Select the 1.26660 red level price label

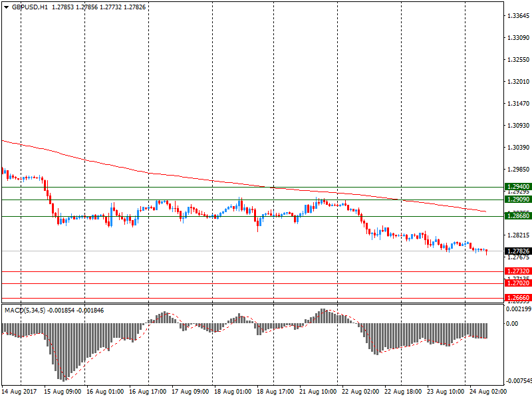[x=518, y=298]
